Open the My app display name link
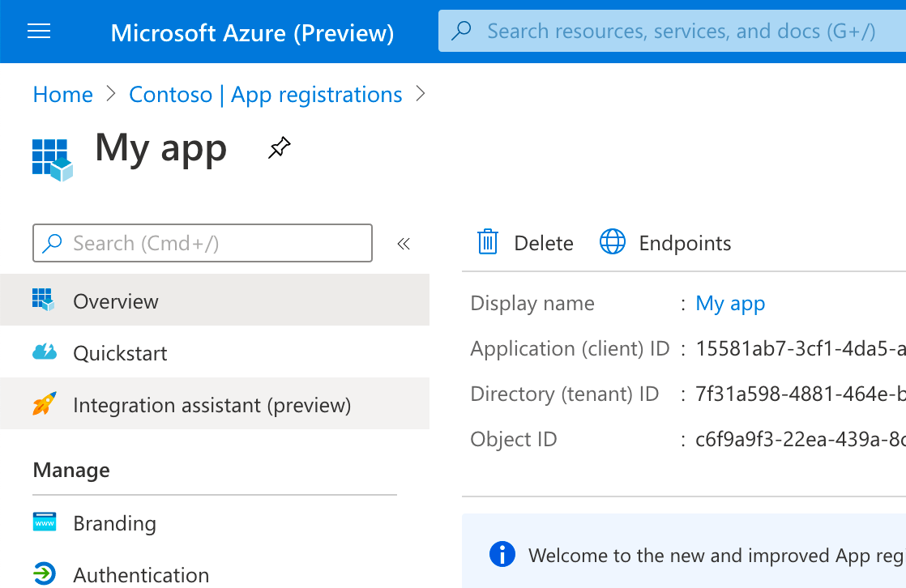This screenshot has width=906, height=588. click(730, 303)
